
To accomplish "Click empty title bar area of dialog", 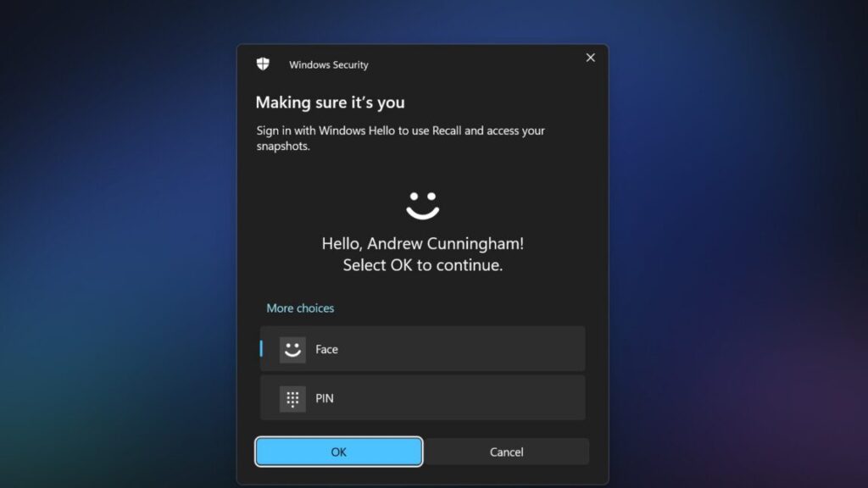I will (x=475, y=64).
